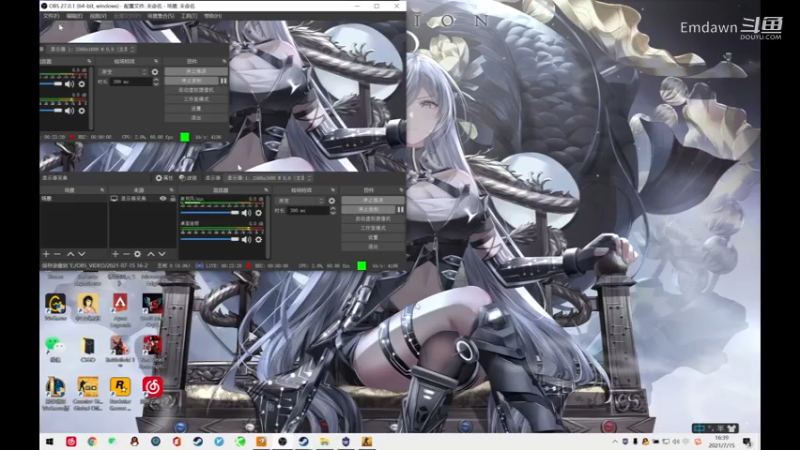Mute the desktop audio channel in mixer
Image resolution: width=800 pixels, height=450 pixels.
pos(246,239)
